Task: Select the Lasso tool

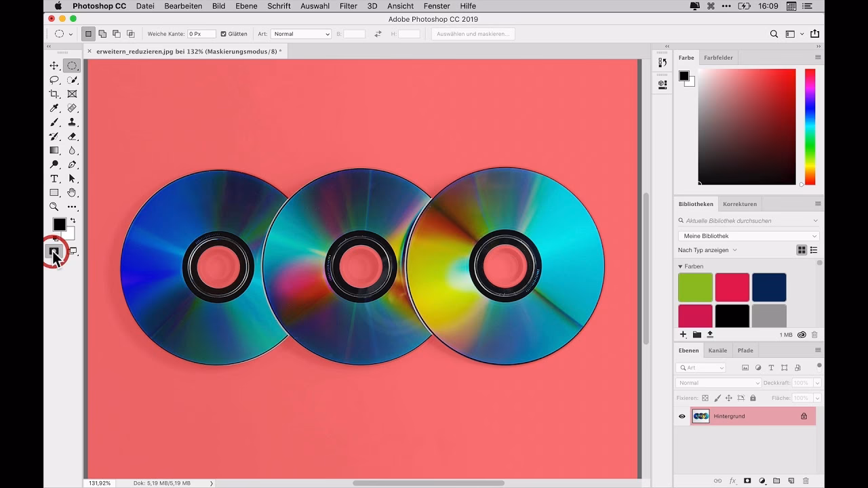Action: 54,80
